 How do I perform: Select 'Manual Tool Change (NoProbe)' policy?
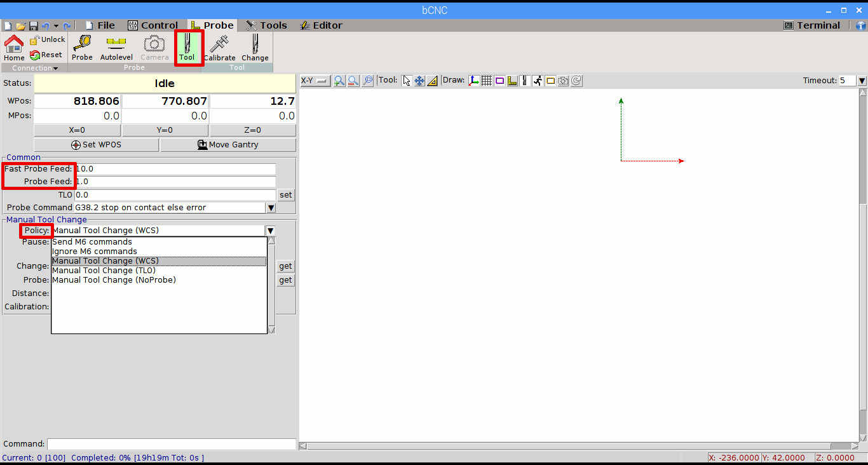[x=159, y=280]
